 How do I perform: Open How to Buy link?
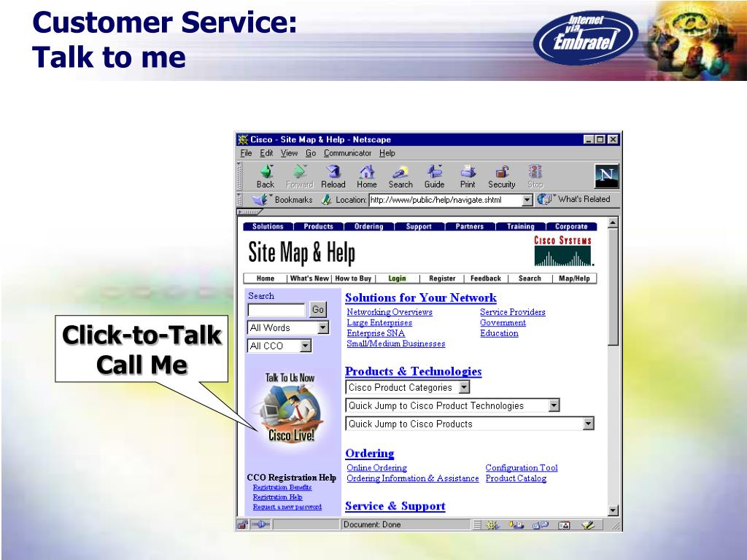[x=353, y=279]
